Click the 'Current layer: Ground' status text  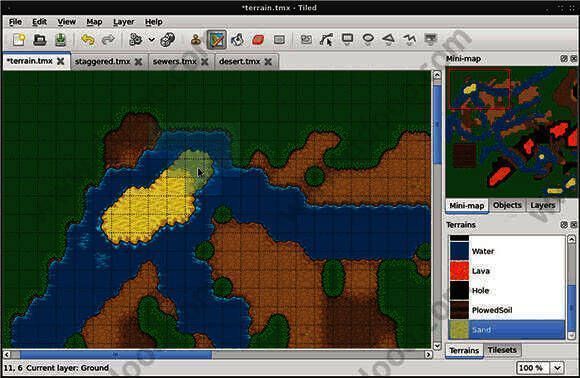coord(67,368)
